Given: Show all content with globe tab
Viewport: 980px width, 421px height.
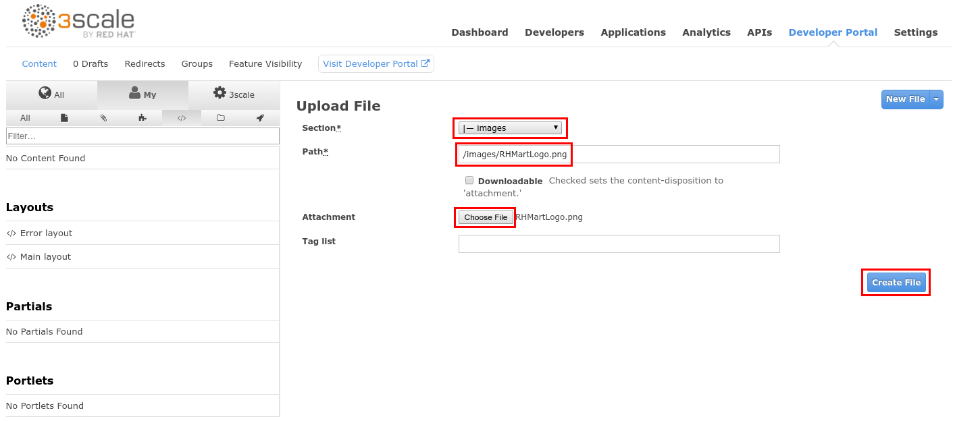Looking at the screenshot, I should (x=51, y=94).
